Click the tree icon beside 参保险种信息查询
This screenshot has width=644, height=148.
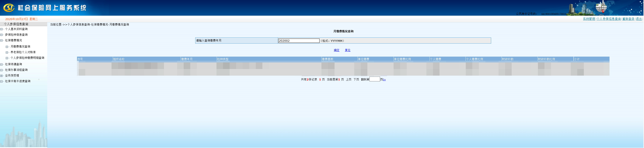tap(1, 35)
